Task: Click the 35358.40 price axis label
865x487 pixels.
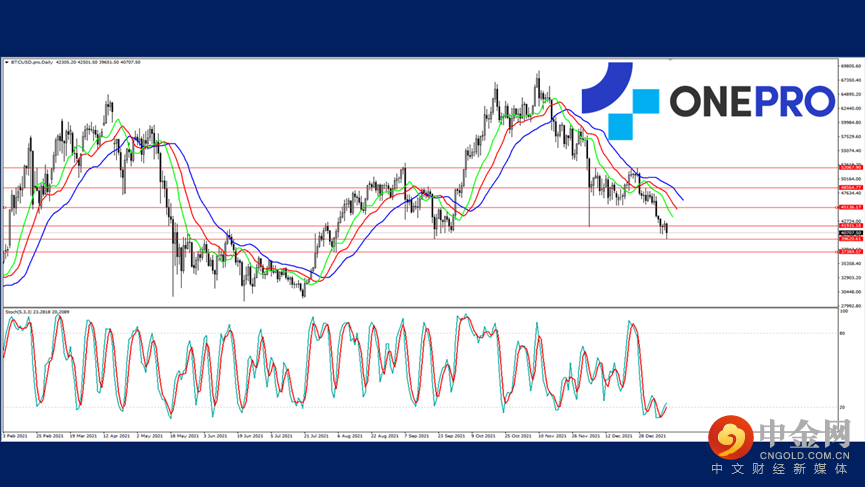Action: pyautogui.click(x=851, y=264)
